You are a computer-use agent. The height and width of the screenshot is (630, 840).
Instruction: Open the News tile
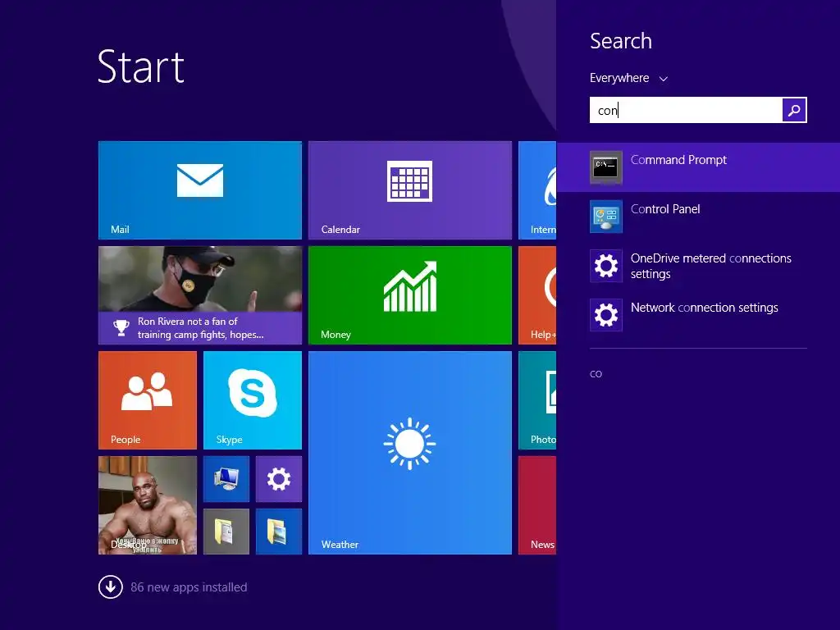point(537,505)
